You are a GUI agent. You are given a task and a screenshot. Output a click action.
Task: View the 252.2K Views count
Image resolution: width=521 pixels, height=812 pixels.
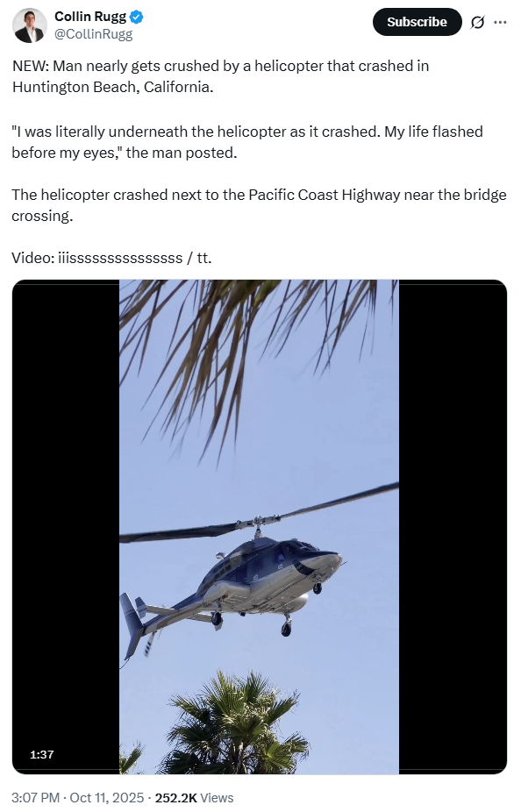coord(194,797)
